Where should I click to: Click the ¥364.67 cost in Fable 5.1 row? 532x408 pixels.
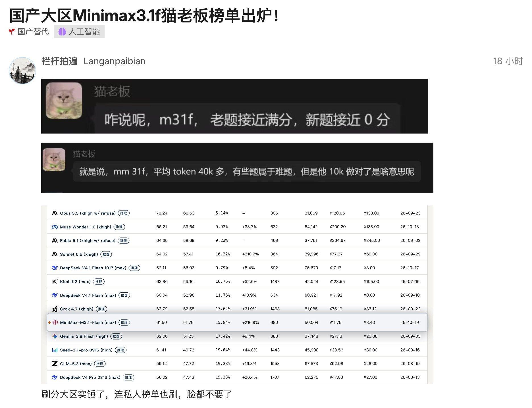[x=338, y=240]
